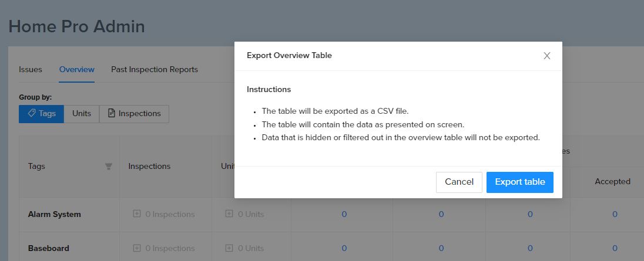The image size is (644, 261).
Task: Click the Alarm System row label
Action: click(54, 214)
